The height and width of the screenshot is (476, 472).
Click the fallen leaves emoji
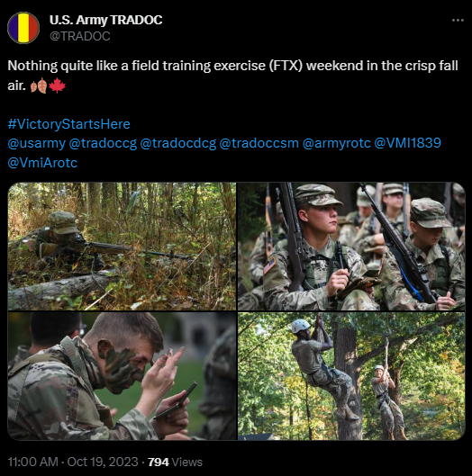39,85
